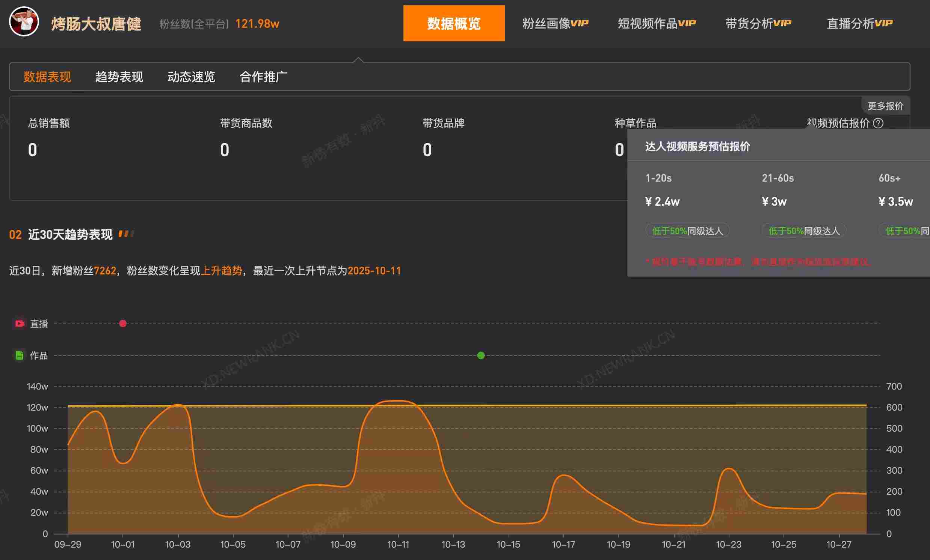Click the VIP badge on 带货分析 tab
The width and height of the screenshot is (930, 560).
(782, 22)
